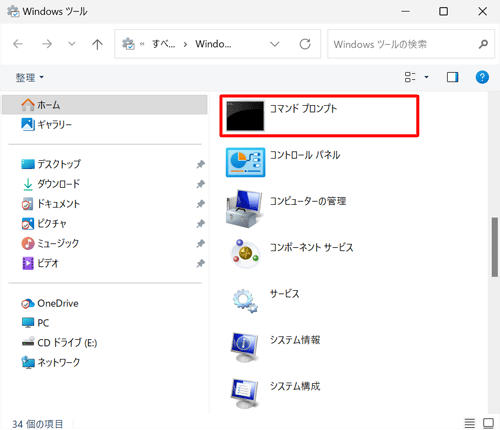Go back with the back arrow
The image size is (500, 430).
(x=18, y=44)
